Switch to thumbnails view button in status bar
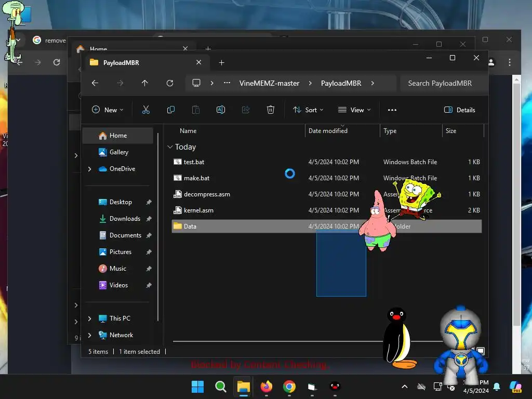Screen dimensions: 532x399 click(x=481, y=351)
